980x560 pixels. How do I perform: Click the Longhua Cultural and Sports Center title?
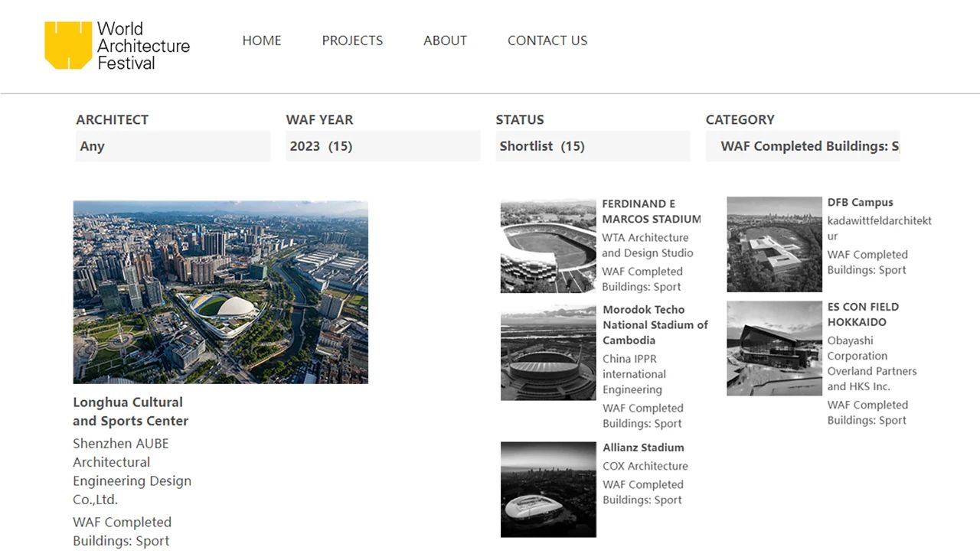[x=130, y=412]
